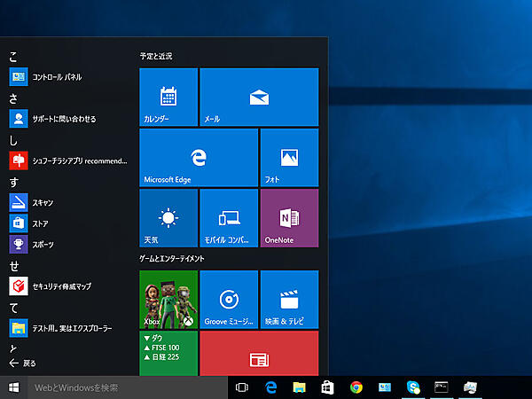The height and width of the screenshot is (399, 532).
Task: Click the 予定と近況 group header
Action: [156, 56]
